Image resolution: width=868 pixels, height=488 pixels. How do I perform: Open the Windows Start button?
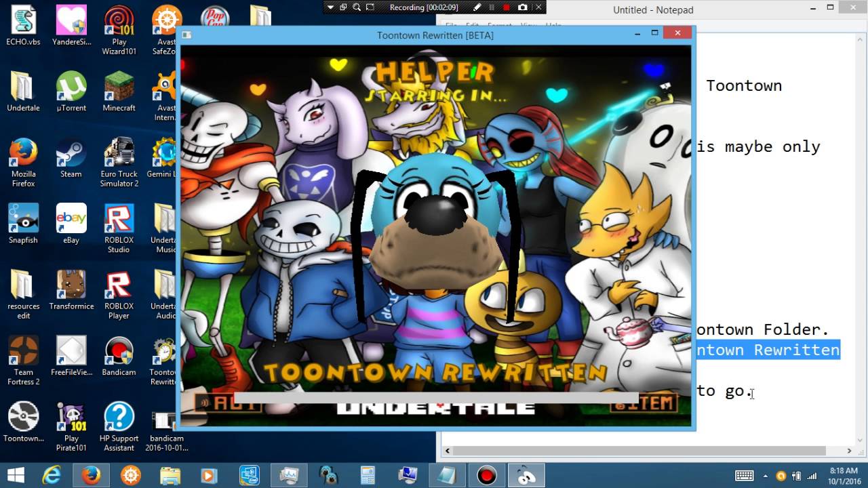coord(16,475)
